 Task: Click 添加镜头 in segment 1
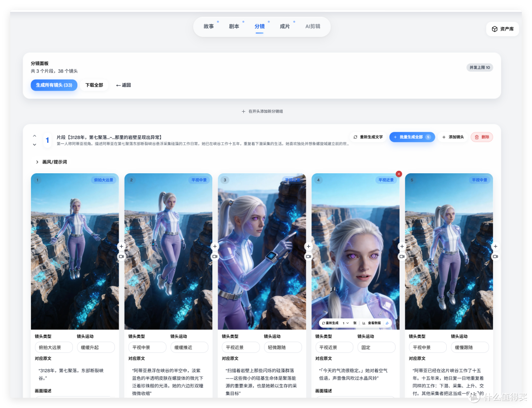pos(453,137)
